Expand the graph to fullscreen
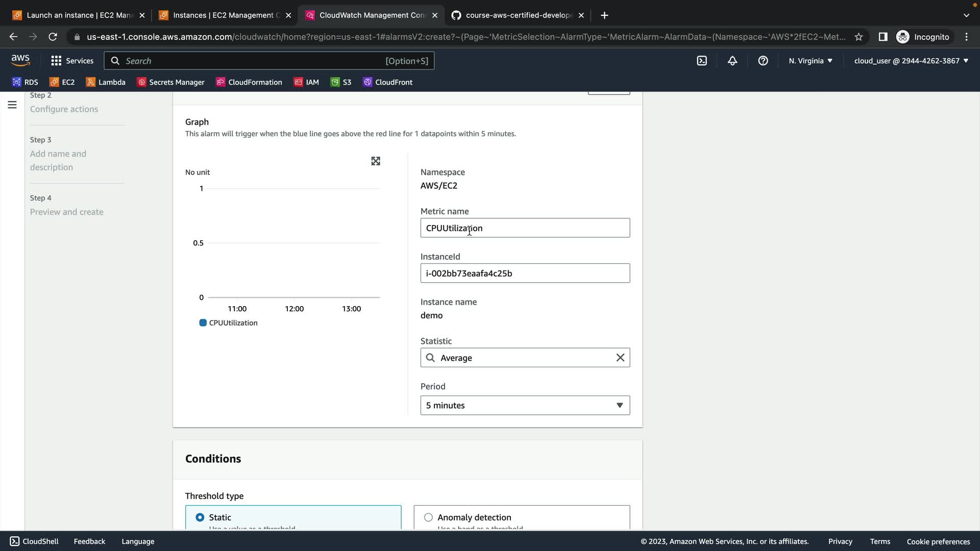The width and height of the screenshot is (980, 551). click(x=376, y=161)
